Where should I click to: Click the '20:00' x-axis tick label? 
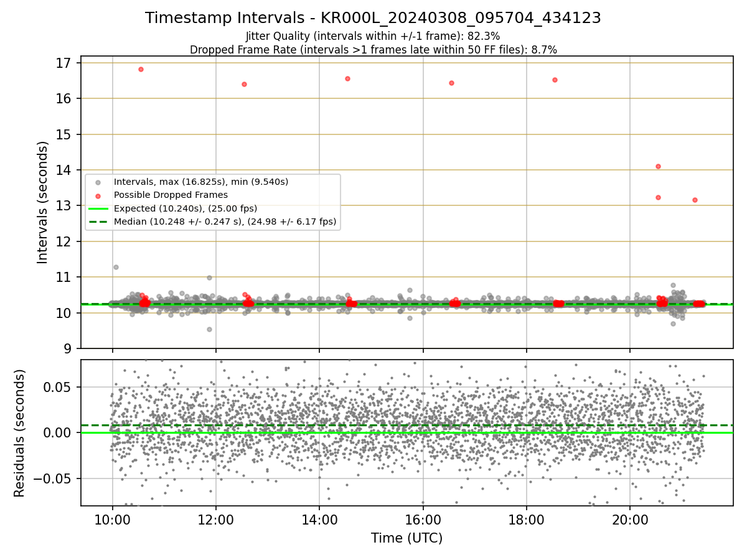tap(630, 520)
